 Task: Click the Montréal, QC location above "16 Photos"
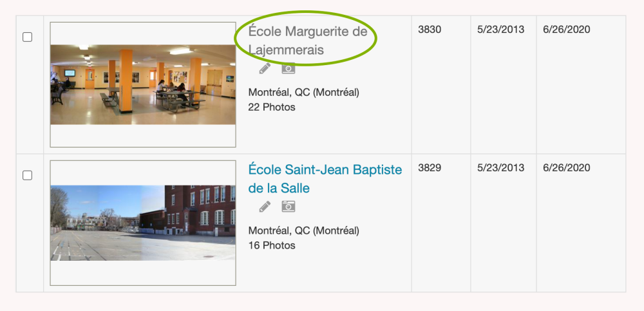pos(303,231)
